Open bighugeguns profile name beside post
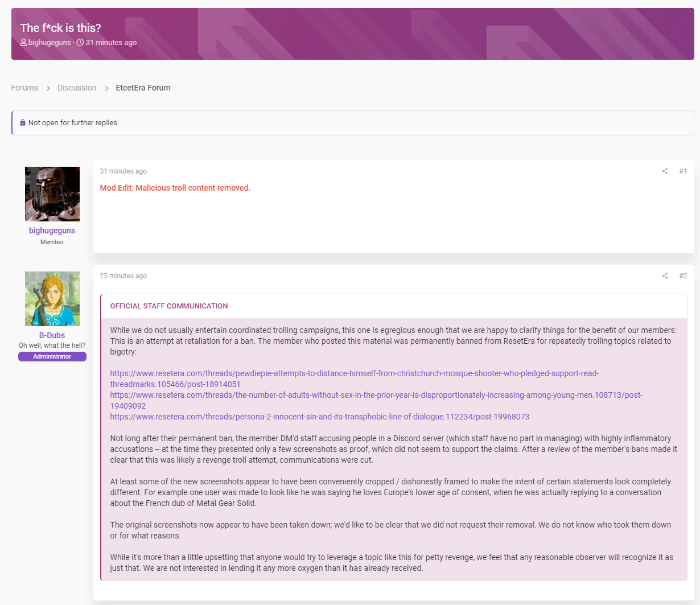Image resolution: width=700 pixels, height=605 pixels. click(52, 231)
